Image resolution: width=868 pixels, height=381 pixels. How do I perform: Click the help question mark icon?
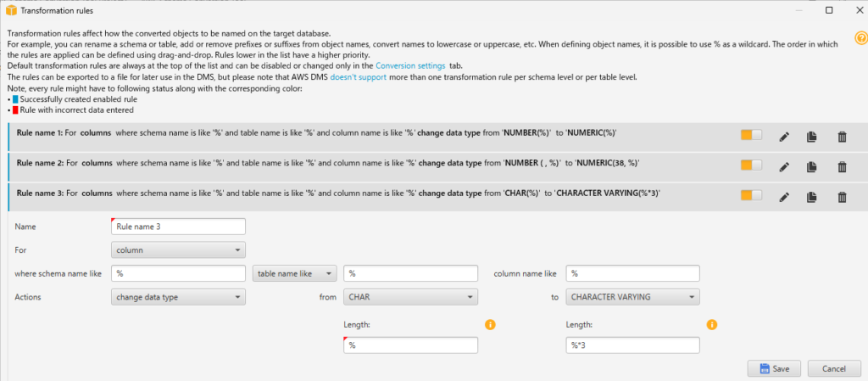860,38
